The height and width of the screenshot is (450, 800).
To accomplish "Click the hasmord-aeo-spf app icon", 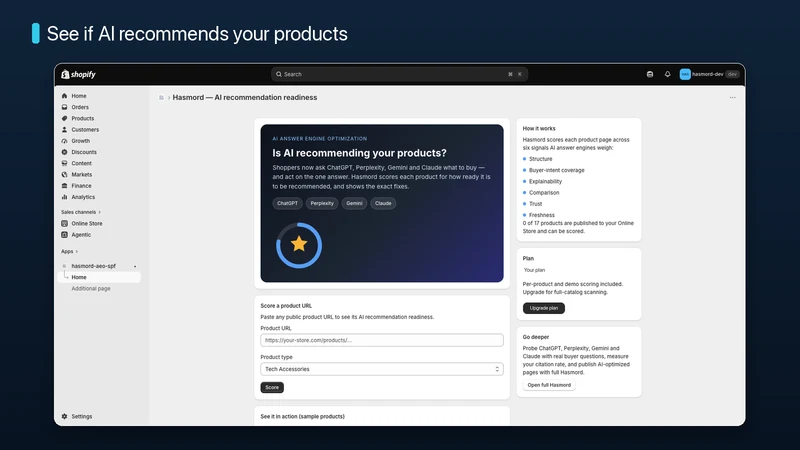I will coord(64,266).
